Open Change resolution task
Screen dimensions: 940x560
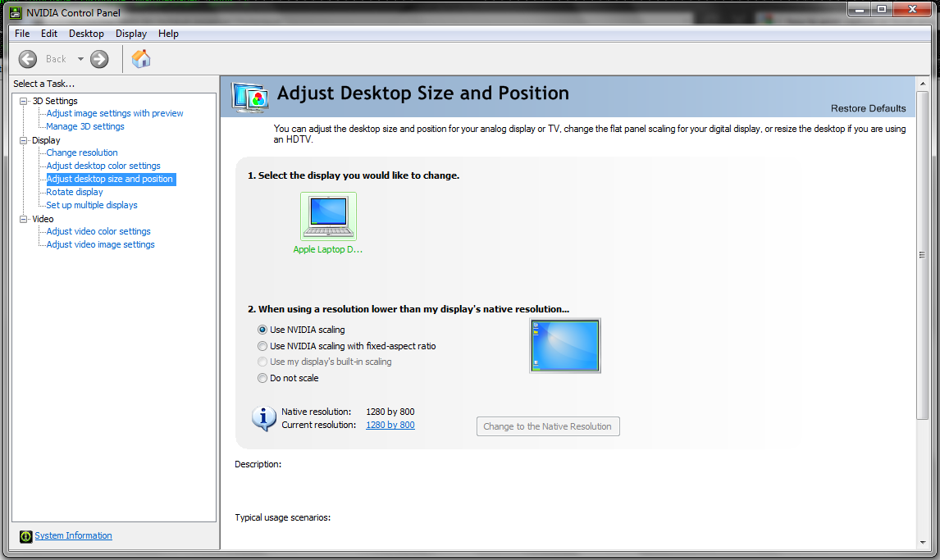[x=82, y=153]
